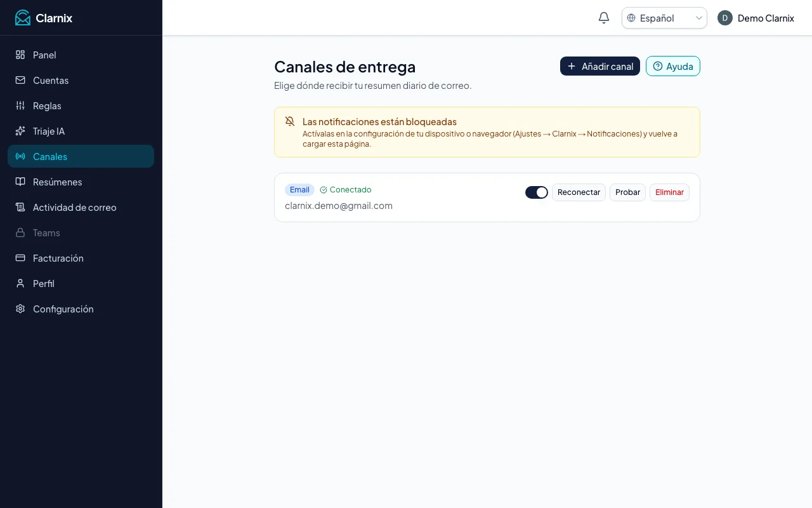This screenshot has height=508, width=812.
Task: Disable the Email channel toggle switch
Action: point(537,192)
